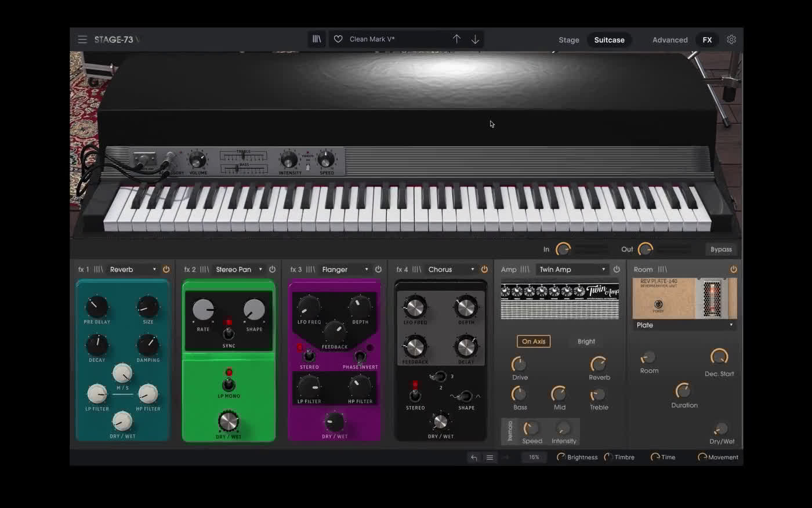This screenshot has height=508, width=812.
Task: Click the Brightness macro knob
Action: tap(561, 458)
